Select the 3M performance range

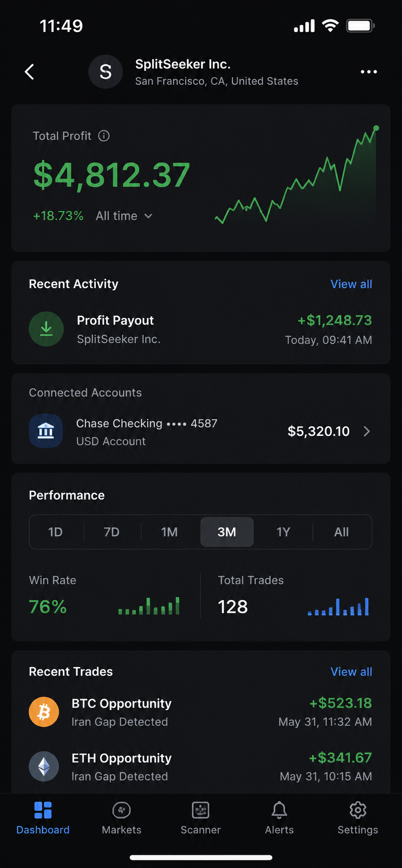click(227, 532)
